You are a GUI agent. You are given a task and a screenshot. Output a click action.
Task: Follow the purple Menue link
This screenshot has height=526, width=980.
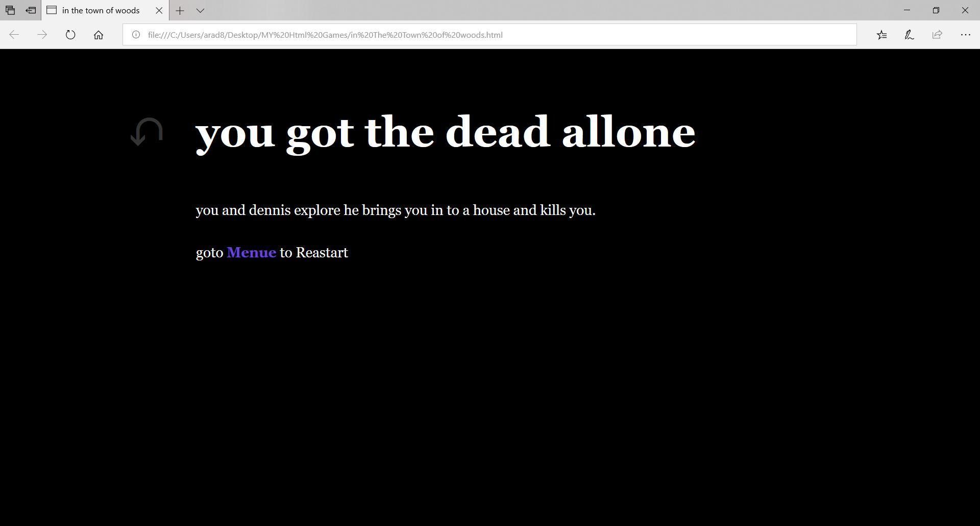(x=251, y=252)
